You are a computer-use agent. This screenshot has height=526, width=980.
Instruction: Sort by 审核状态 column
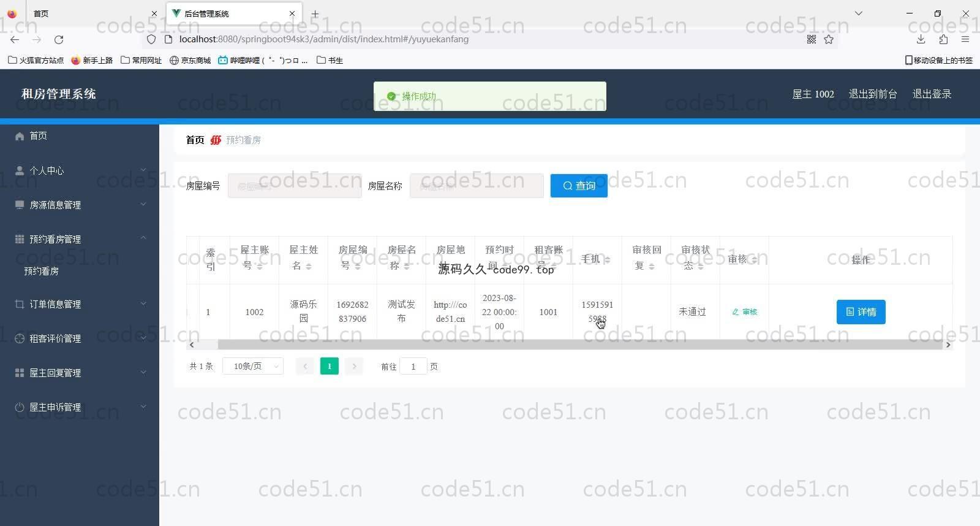(701, 267)
